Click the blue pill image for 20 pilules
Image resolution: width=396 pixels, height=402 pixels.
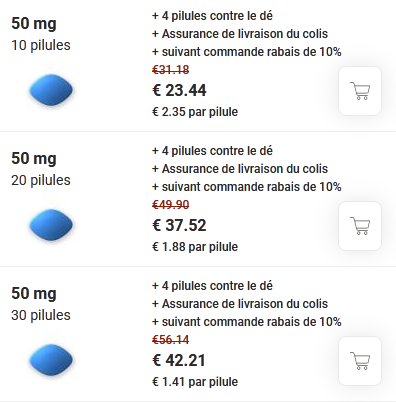point(51,225)
